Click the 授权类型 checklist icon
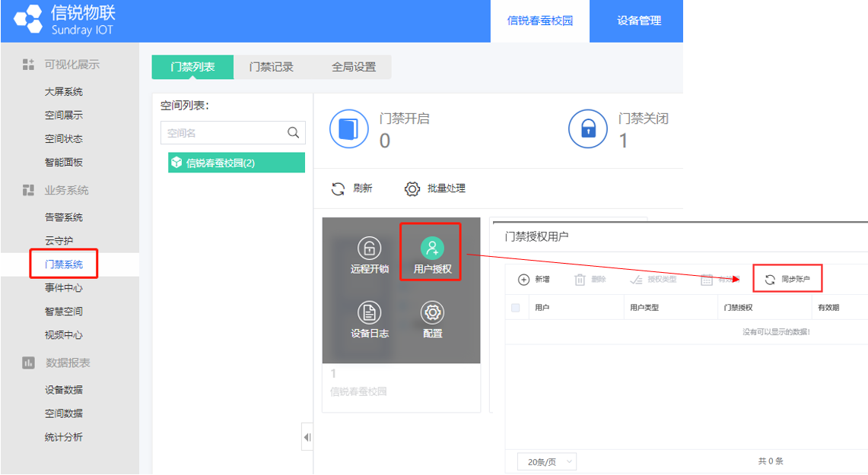868x475 pixels. tap(636, 280)
